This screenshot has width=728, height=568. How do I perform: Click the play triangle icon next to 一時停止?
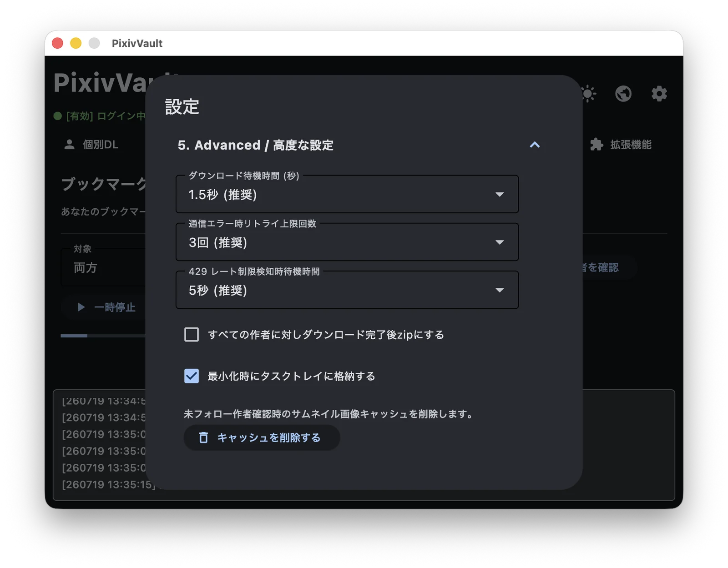tap(81, 307)
